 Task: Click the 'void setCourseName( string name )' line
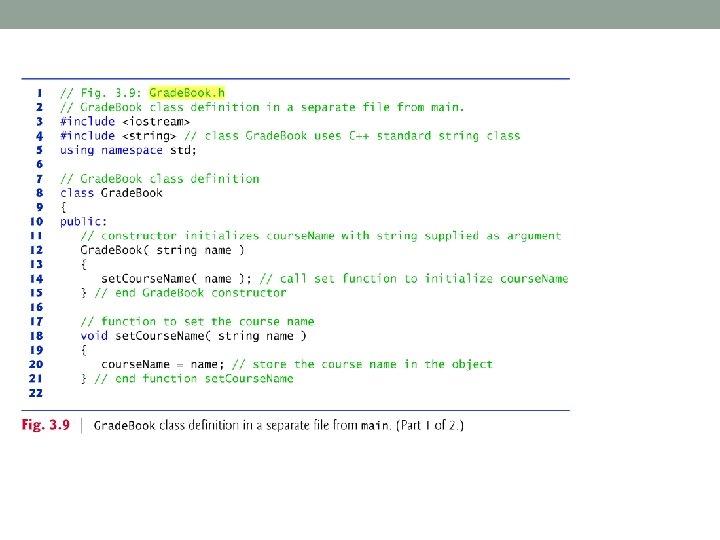(193, 336)
